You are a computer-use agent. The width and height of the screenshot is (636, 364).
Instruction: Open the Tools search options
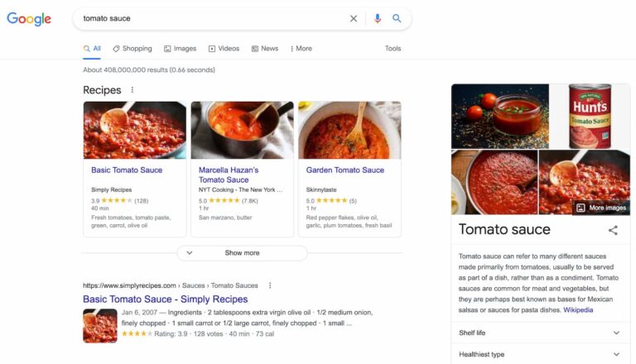393,49
